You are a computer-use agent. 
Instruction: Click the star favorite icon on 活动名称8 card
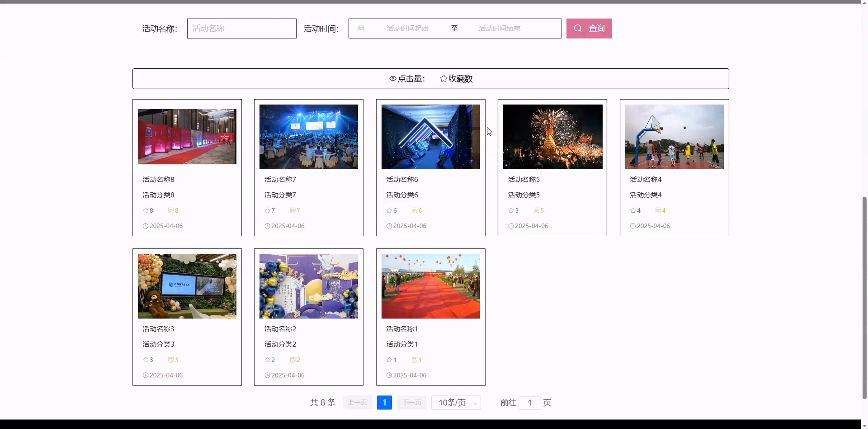pyautogui.click(x=146, y=211)
